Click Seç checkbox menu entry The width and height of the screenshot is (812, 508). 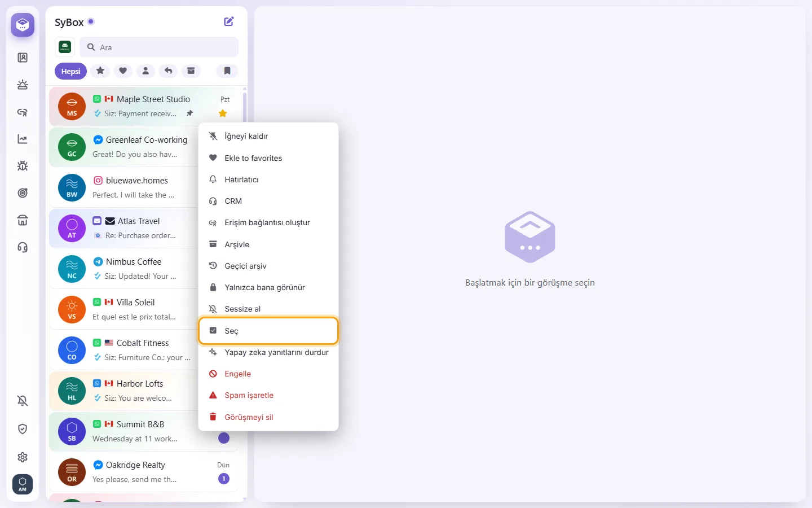(268, 331)
